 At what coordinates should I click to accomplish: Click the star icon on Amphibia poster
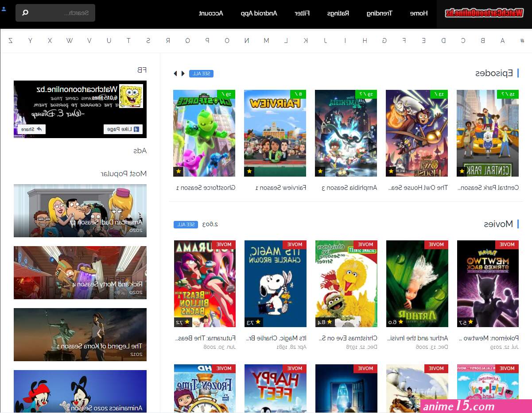click(x=320, y=171)
